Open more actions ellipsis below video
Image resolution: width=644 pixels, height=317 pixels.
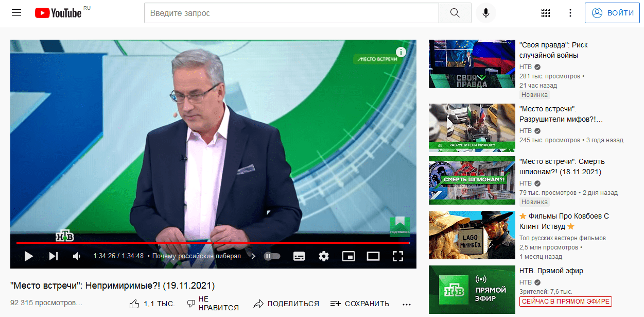click(x=407, y=304)
